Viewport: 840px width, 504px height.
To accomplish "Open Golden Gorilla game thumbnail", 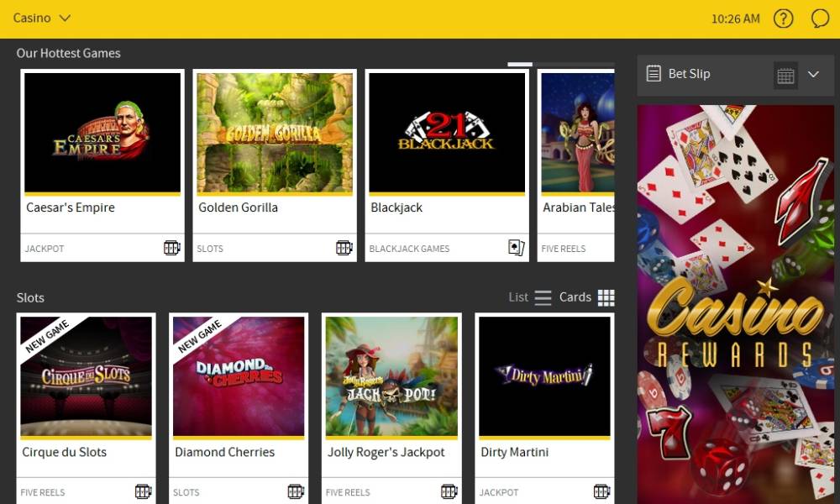I will pyautogui.click(x=275, y=132).
